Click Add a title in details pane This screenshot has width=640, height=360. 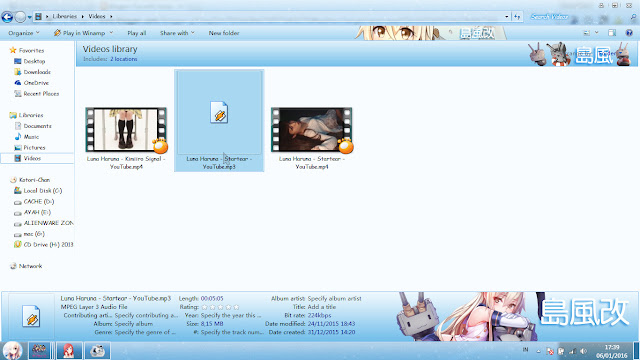(322, 307)
